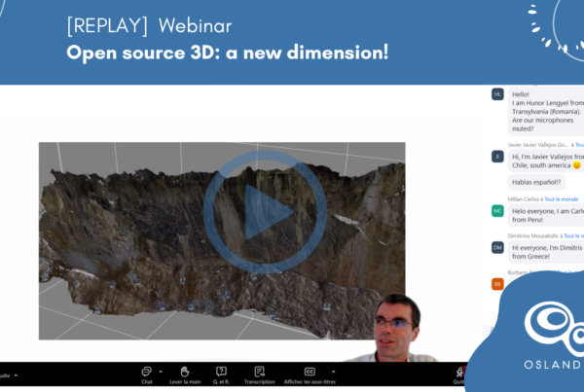Viewport: 584px width, 392px height.
Task: Expand the chevron next to Afficher les sous-titres
Action: click(333, 372)
